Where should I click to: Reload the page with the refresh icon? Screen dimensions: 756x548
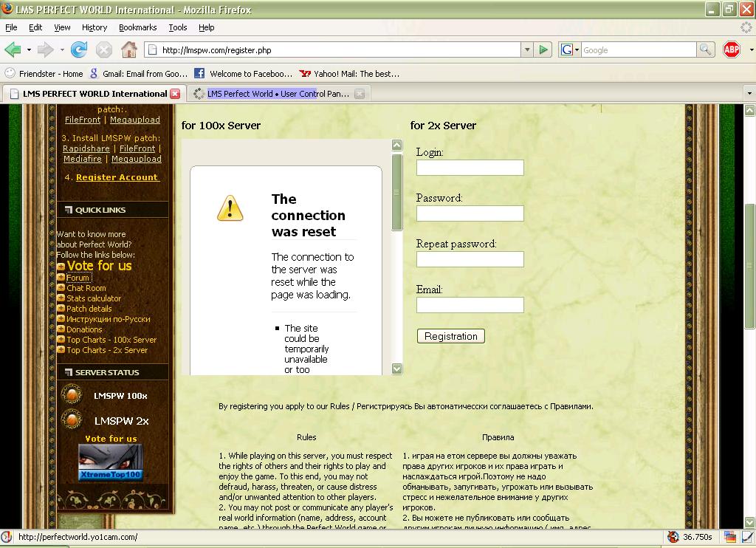(79, 50)
